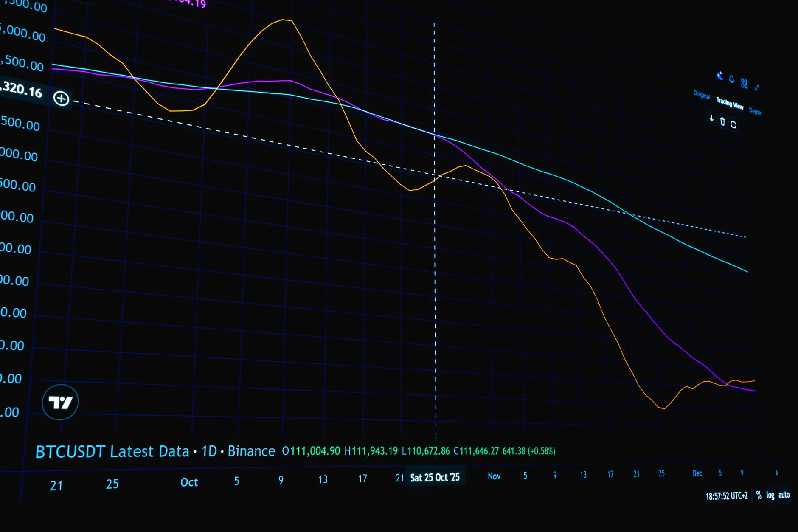Click the reset chart view icon
The image size is (798, 532).
[x=733, y=125]
